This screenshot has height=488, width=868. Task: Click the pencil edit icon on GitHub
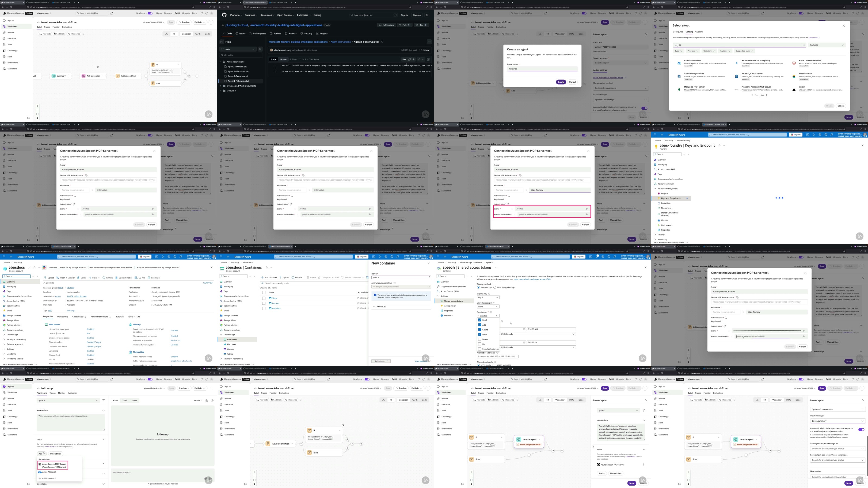[x=419, y=60]
